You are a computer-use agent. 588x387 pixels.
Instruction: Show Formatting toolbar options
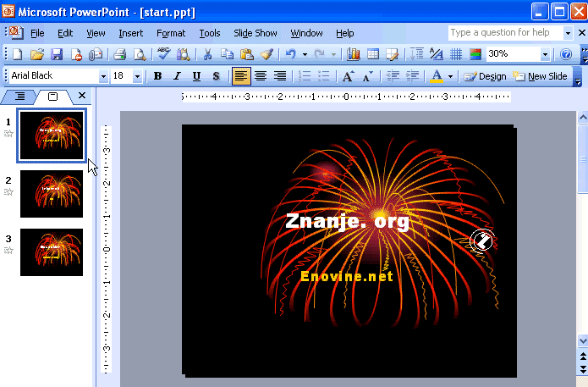[578, 76]
